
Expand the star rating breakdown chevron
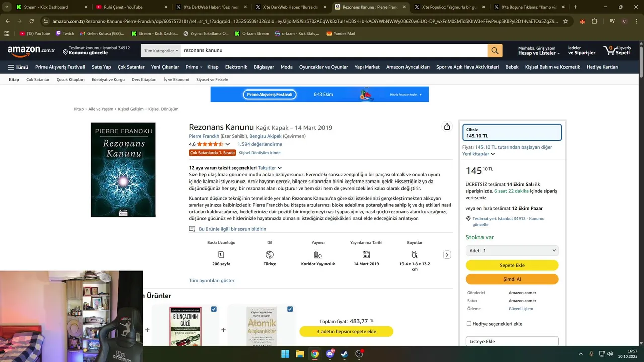click(227, 144)
